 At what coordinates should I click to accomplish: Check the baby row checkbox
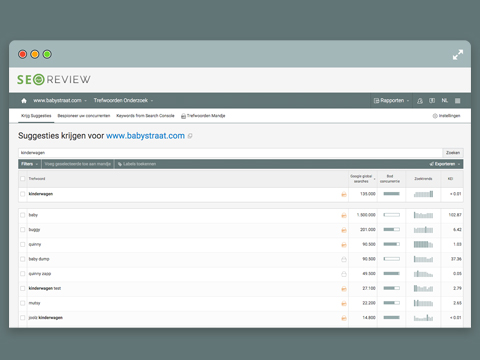[x=23, y=215]
